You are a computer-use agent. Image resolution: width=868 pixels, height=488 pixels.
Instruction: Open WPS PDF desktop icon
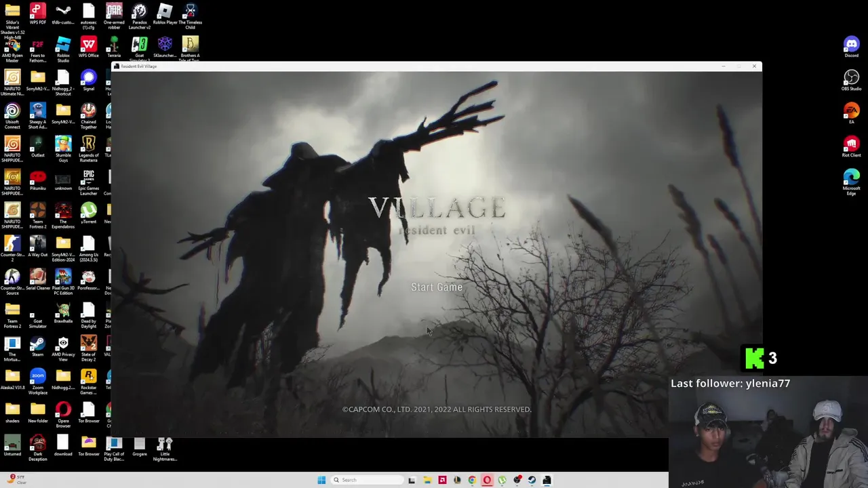(38, 14)
